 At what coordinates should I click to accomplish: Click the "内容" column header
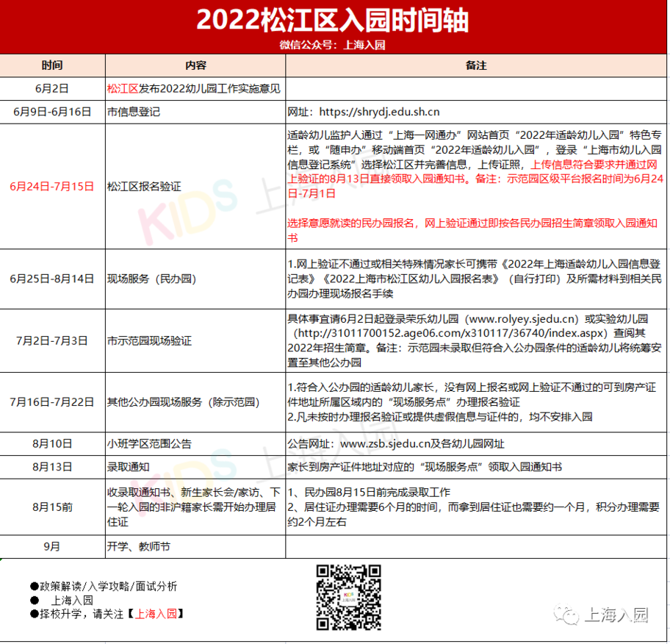click(195, 65)
